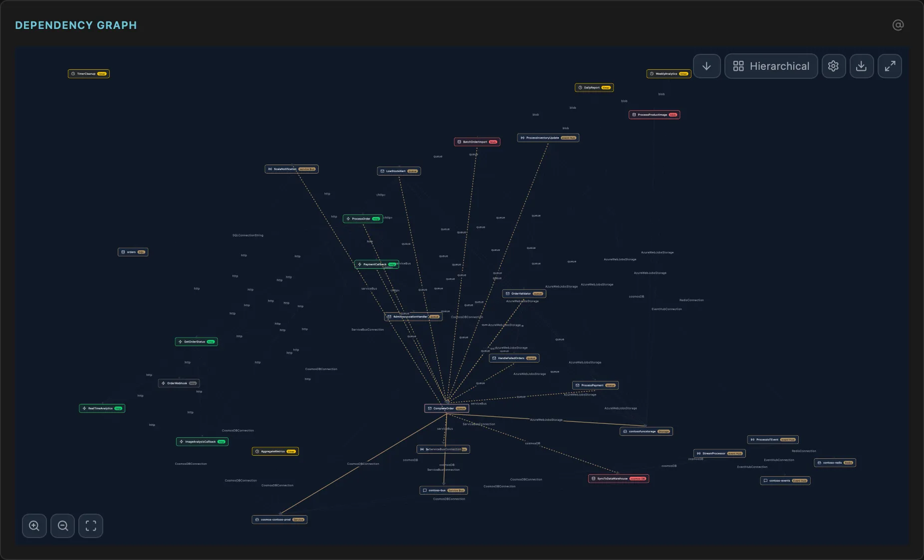Select the CompleteOrder queue node
This screenshot has width=924, height=560.
(x=447, y=408)
